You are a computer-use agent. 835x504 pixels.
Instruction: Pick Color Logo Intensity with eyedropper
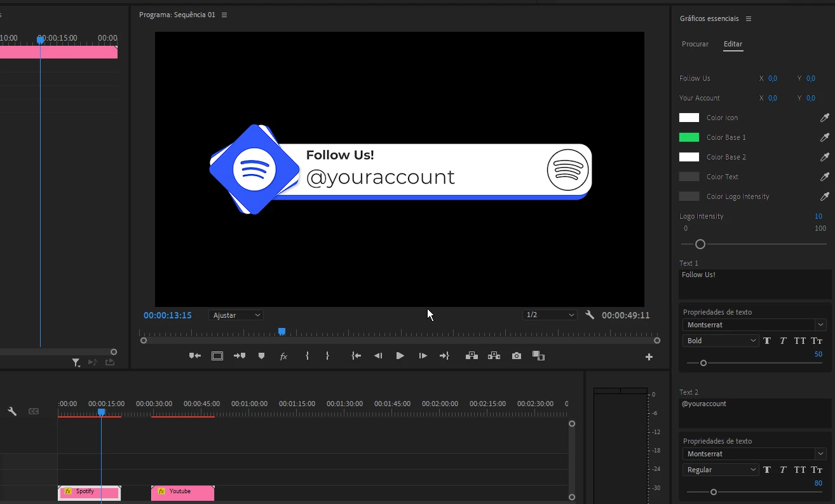pos(825,196)
